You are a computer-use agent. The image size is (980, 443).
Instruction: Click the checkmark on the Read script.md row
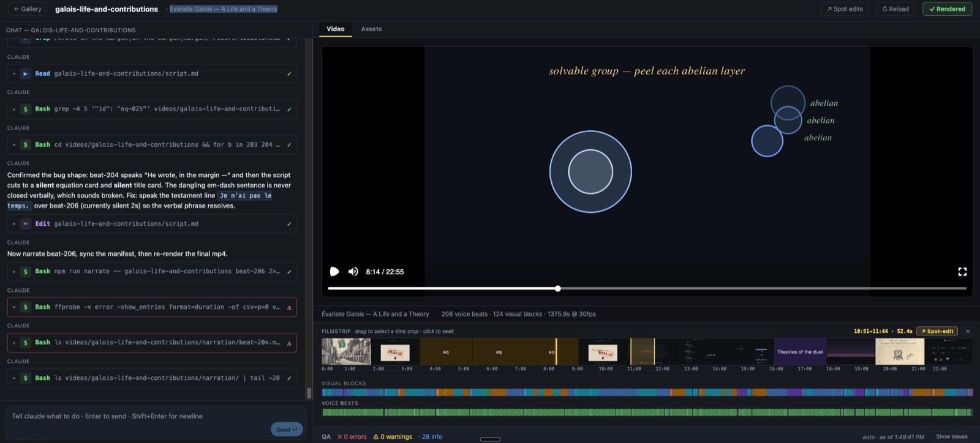289,74
